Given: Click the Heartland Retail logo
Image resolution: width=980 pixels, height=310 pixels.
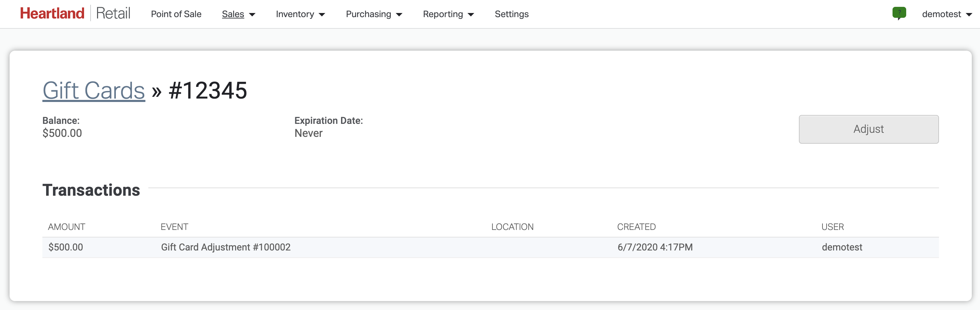Looking at the screenshot, I should (x=75, y=13).
